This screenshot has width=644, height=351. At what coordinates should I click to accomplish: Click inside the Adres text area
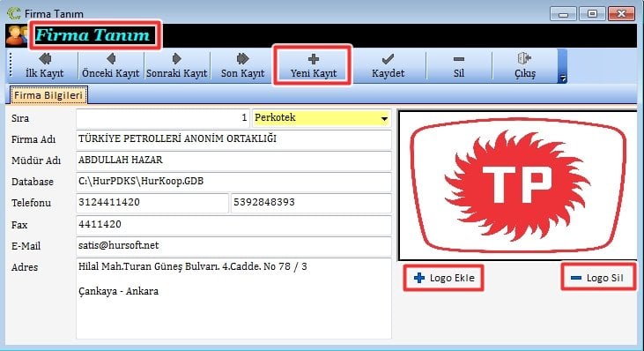233,298
